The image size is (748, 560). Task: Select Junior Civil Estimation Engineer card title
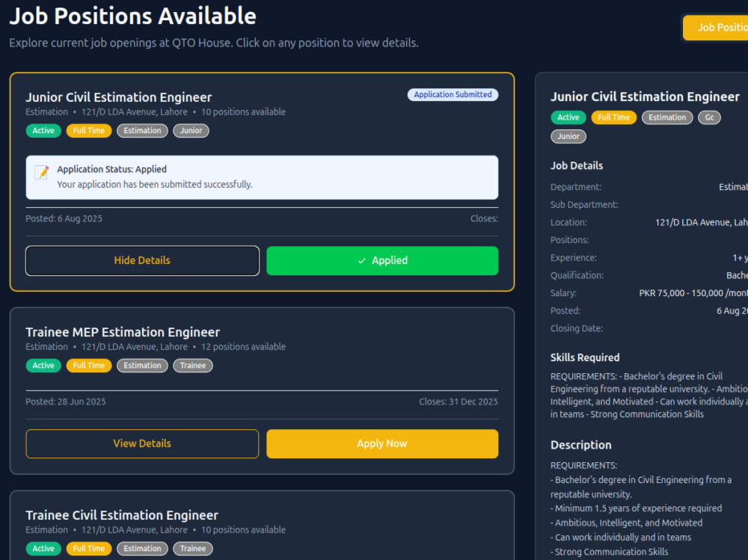[119, 97]
